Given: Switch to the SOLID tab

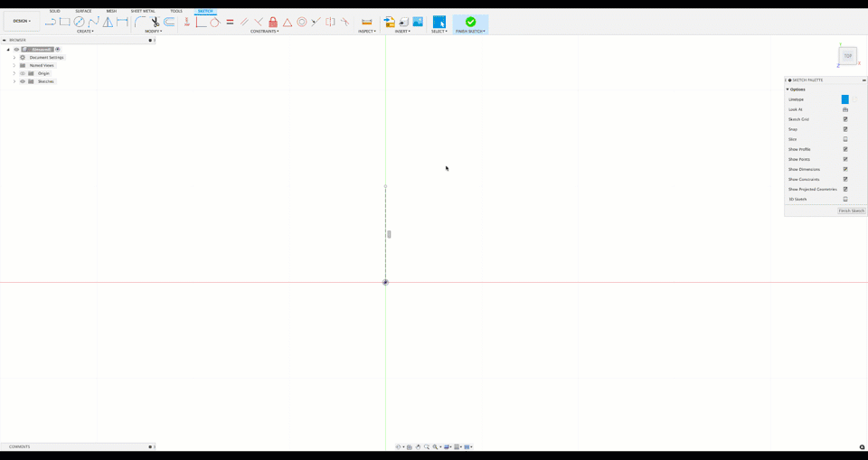Looking at the screenshot, I should (55, 11).
